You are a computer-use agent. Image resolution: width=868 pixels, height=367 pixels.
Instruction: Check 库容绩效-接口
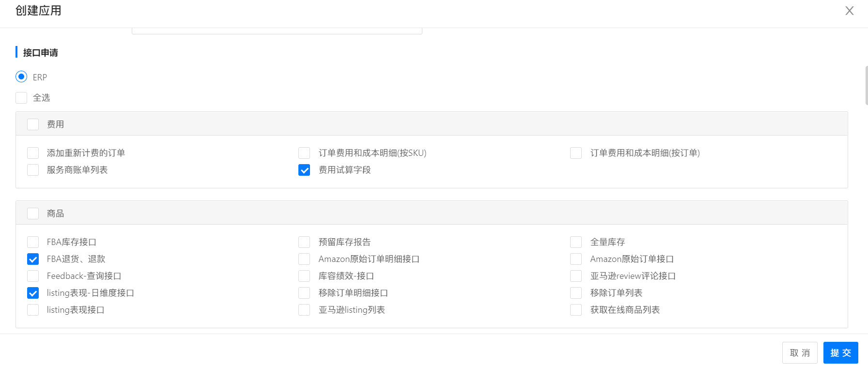click(x=304, y=276)
